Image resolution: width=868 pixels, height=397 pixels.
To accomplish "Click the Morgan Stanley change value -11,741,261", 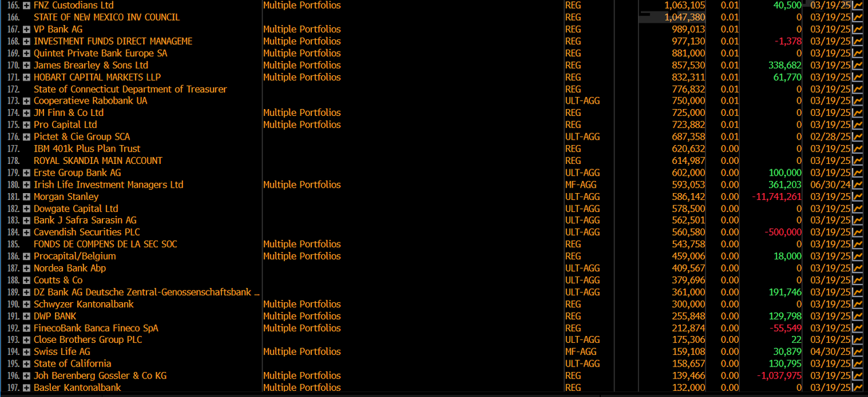I will pos(776,196).
